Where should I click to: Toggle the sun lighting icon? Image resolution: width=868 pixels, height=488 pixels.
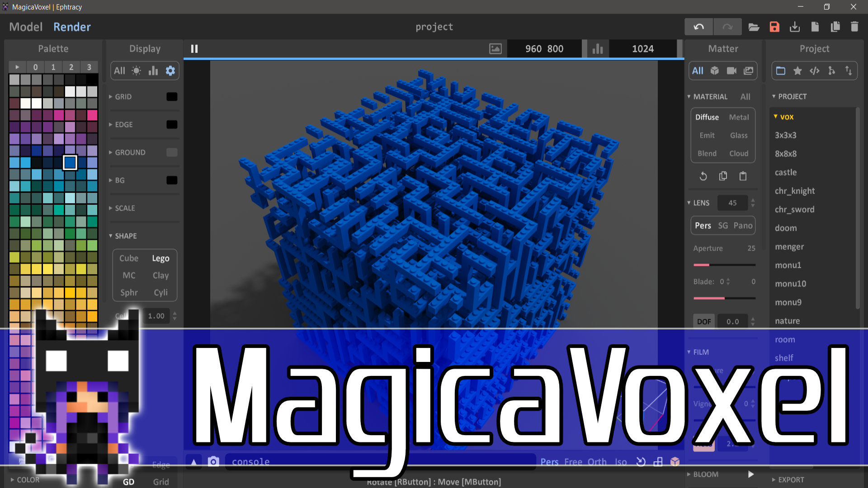tap(136, 71)
